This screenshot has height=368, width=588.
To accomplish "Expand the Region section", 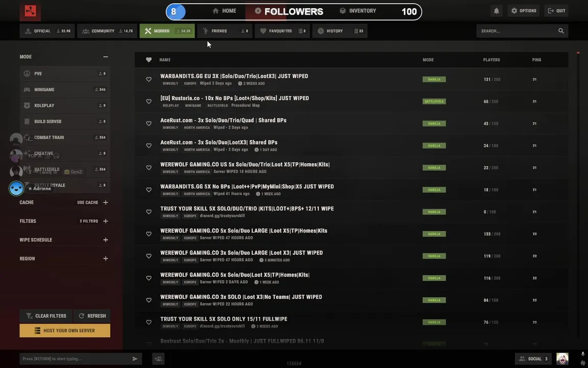I will pos(105,259).
